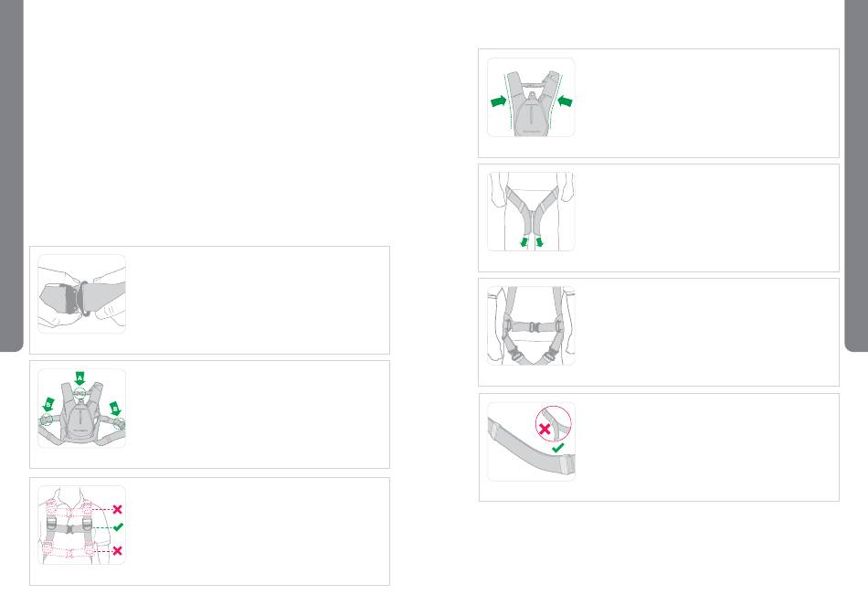Select the gray tab on right page edge
Screen dimensions: 868x616
click(856, 175)
